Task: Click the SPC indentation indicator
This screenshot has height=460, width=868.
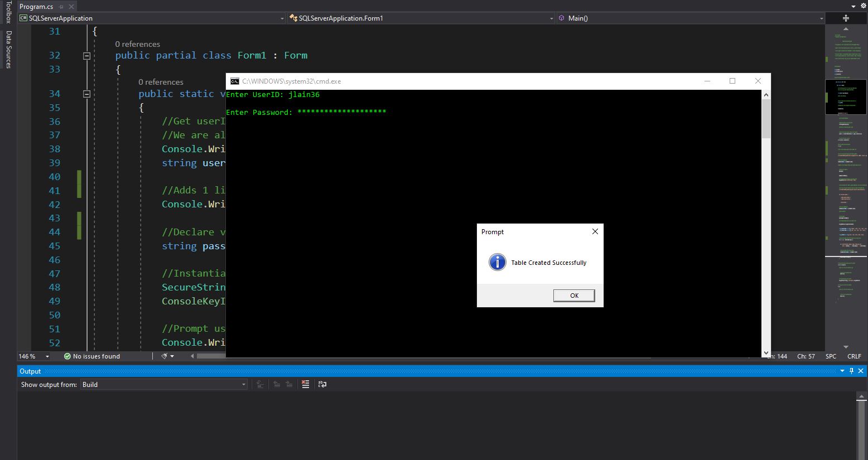Action: click(831, 356)
